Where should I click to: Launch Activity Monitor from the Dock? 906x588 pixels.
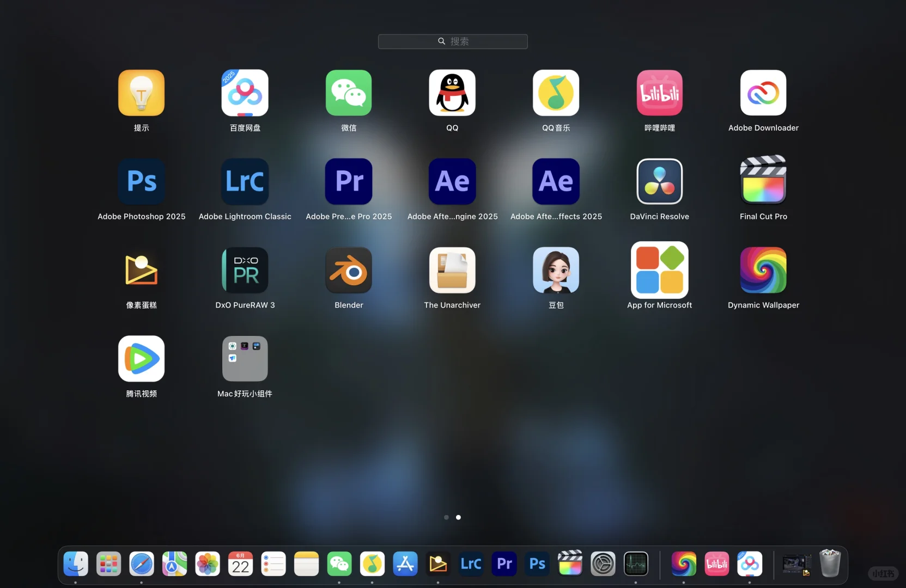636,563
